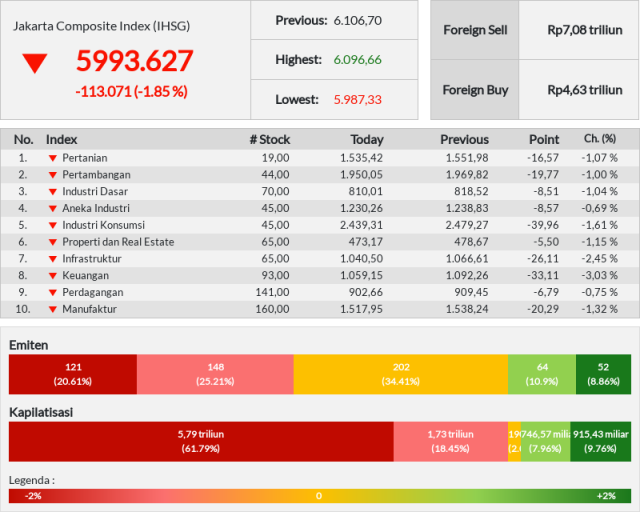Select the Kapitalisasi segment 1,73 triliun (18.45%)

click(451, 441)
